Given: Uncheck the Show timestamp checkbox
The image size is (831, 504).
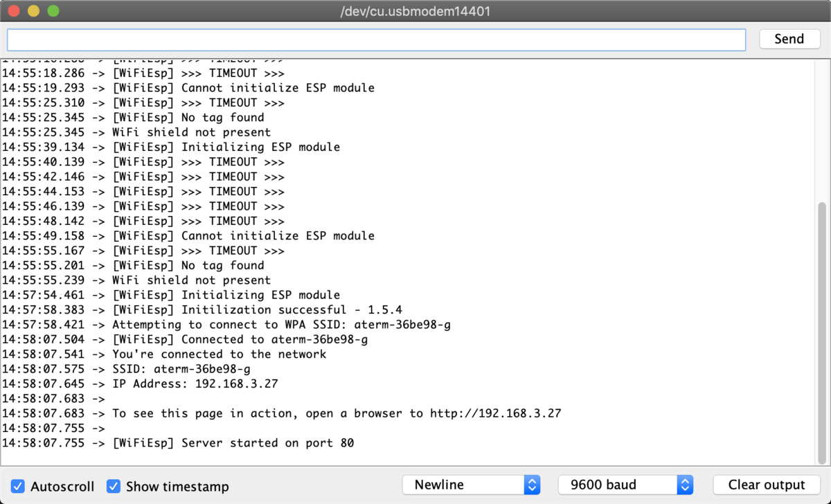Looking at the screenshot, I should pos(114,486).
